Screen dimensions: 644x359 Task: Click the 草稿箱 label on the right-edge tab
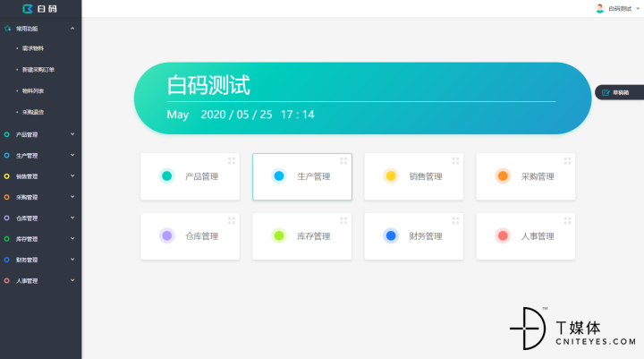point(621,92)
